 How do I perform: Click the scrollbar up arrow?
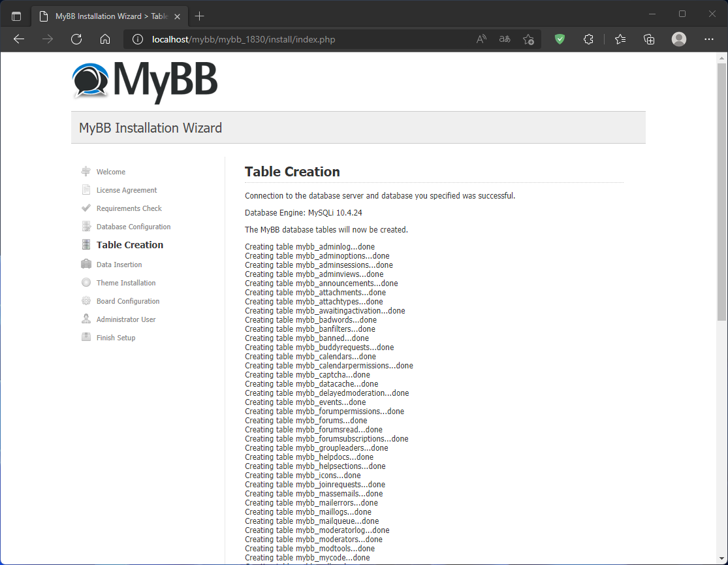click(721, 58)
